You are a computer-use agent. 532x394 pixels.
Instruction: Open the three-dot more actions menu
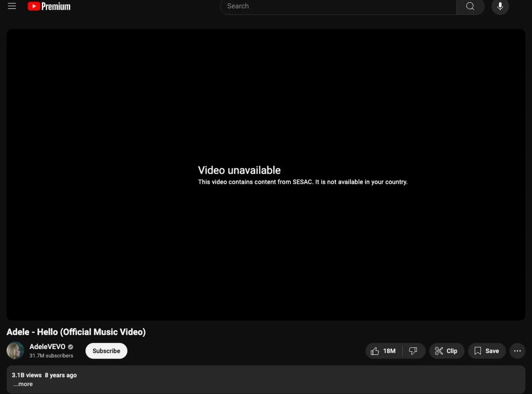(517, 351)
